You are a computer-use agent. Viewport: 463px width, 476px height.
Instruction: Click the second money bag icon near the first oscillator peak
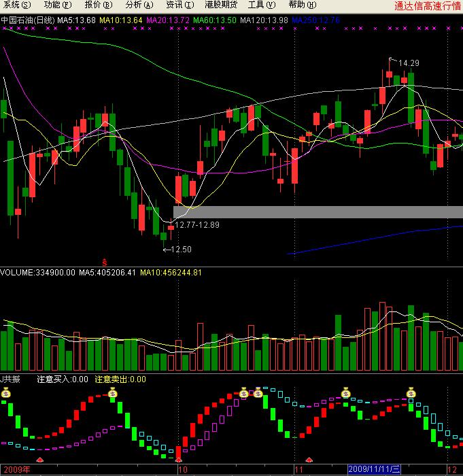[x=112, y=392]
